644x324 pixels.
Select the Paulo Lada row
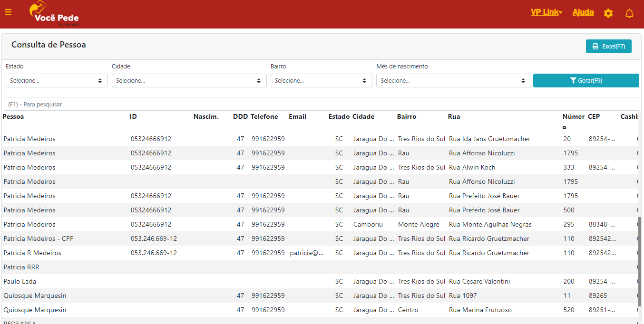click(x=20, y=282)
